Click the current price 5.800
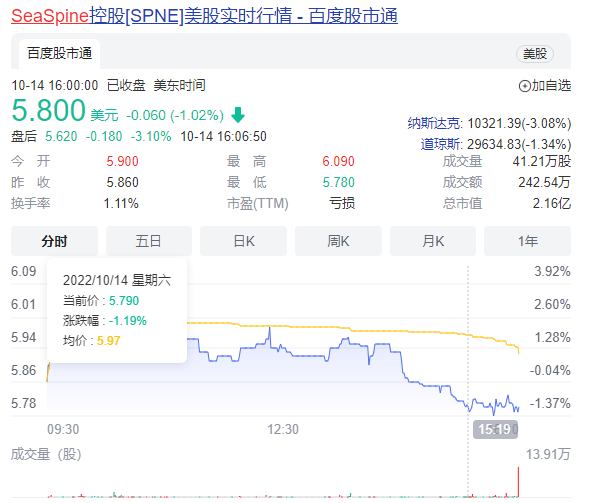The image size is (610, 503). pyautogui.click(x=49, y=110)
